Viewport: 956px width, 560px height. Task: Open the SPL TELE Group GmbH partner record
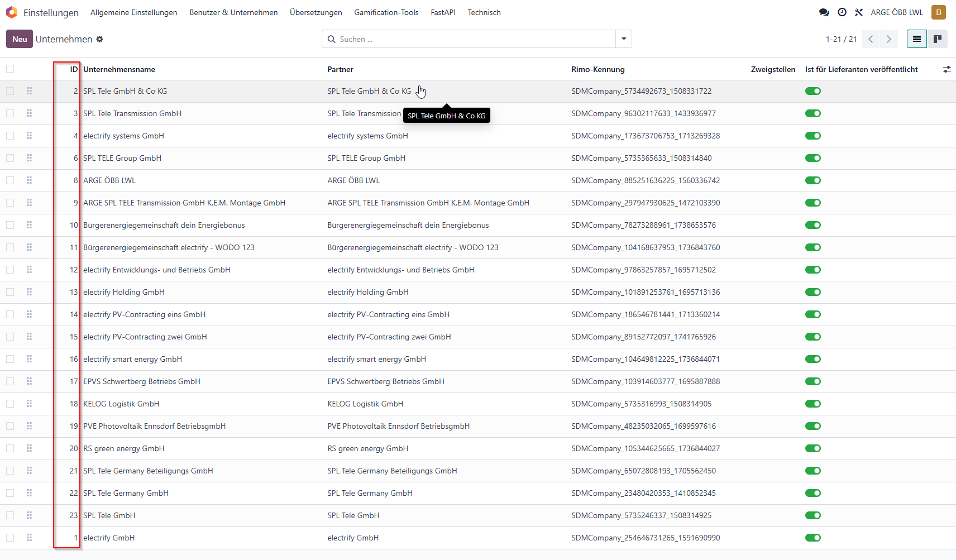point(366,158)
